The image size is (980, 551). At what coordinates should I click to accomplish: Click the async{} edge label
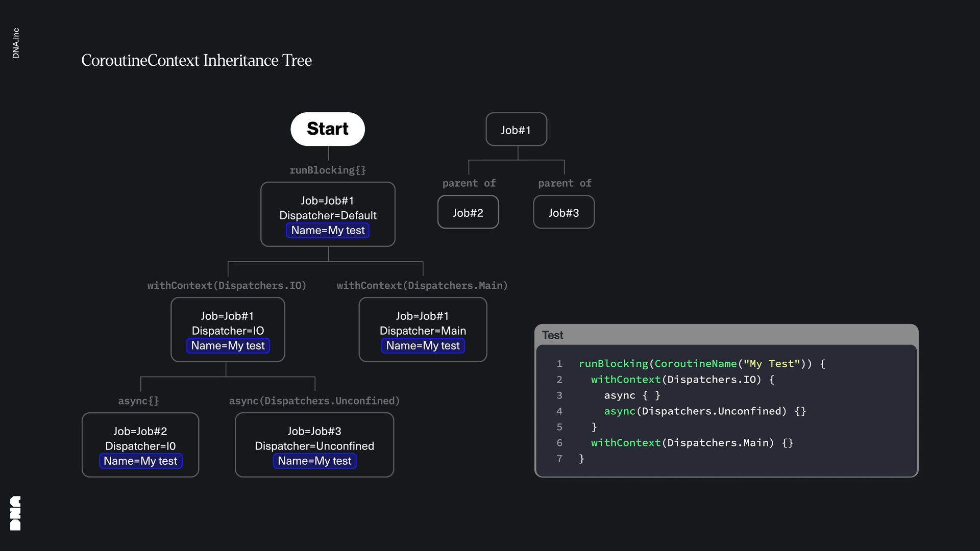click(x=138, y=400)
